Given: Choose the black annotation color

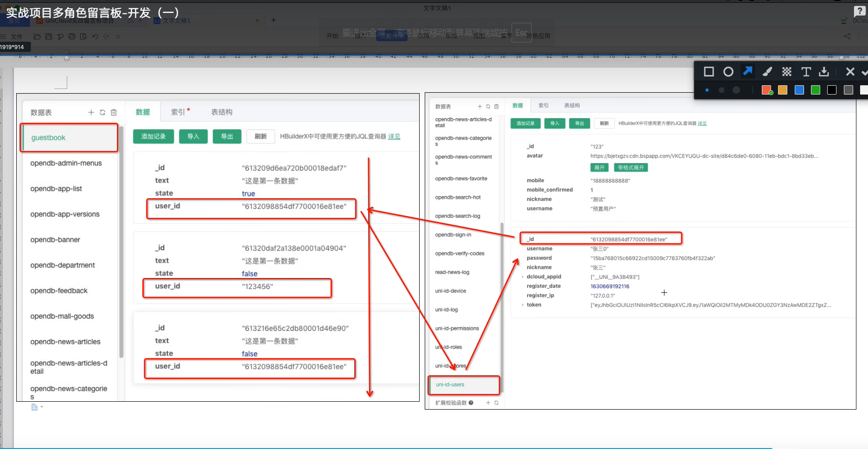Looking at the screenshot, I should 832,90.
